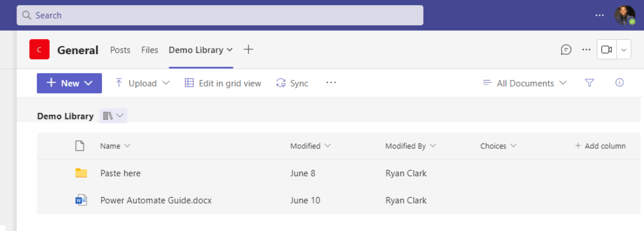Expand the meeting options dropdown arrow
The image size is (644, 231).
point(624,50)
